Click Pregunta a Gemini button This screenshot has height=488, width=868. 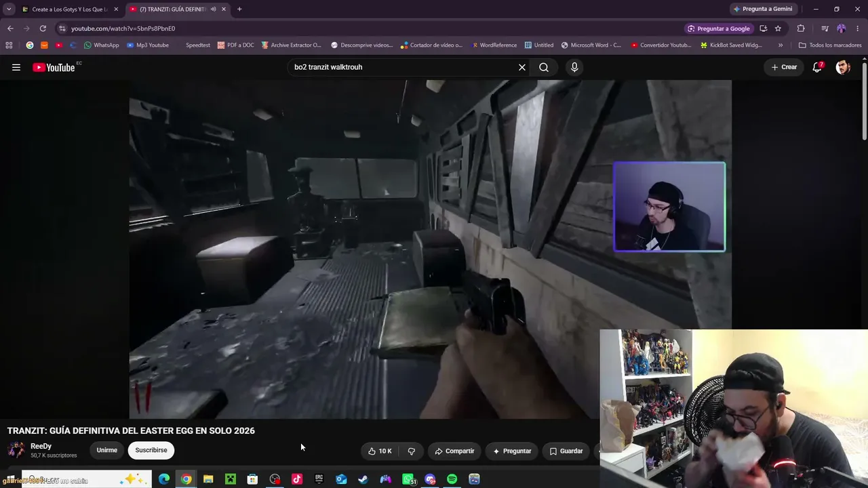point(763,9)
